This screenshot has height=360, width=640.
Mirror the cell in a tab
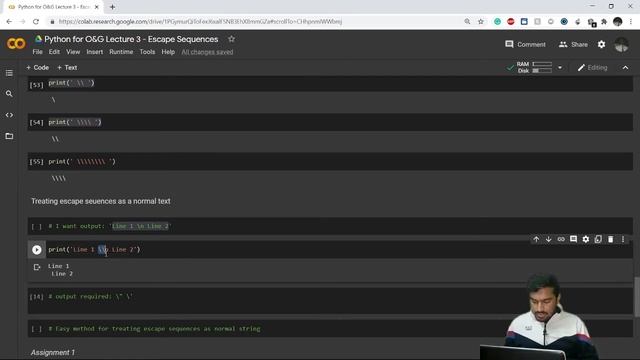click(598, 239)
